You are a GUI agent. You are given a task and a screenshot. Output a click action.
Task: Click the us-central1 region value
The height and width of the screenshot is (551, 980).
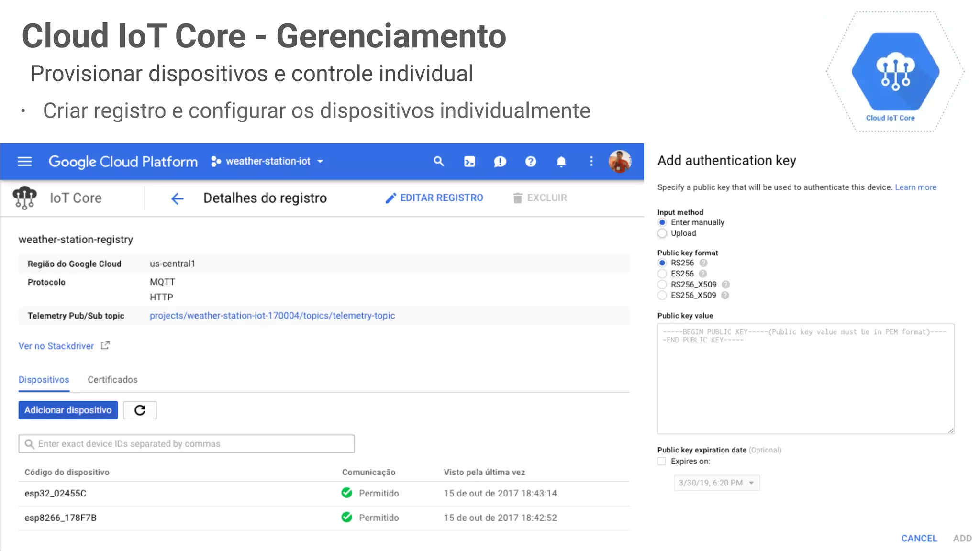pos(172,264)
